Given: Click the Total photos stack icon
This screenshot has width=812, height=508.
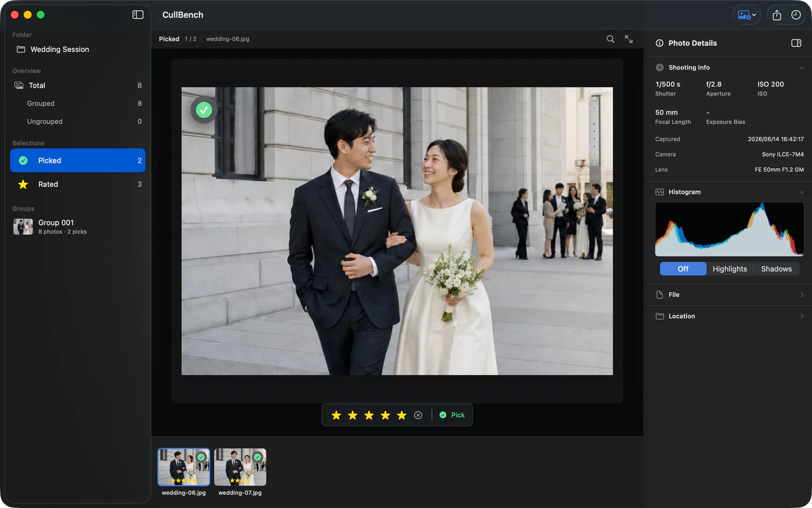Looking at the screenshot, I should coord(19,85).
